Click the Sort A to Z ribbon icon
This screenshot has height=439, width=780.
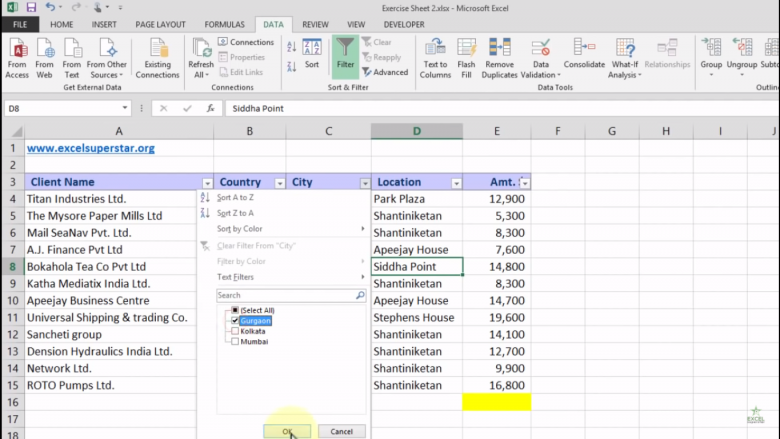click(292, 47)
